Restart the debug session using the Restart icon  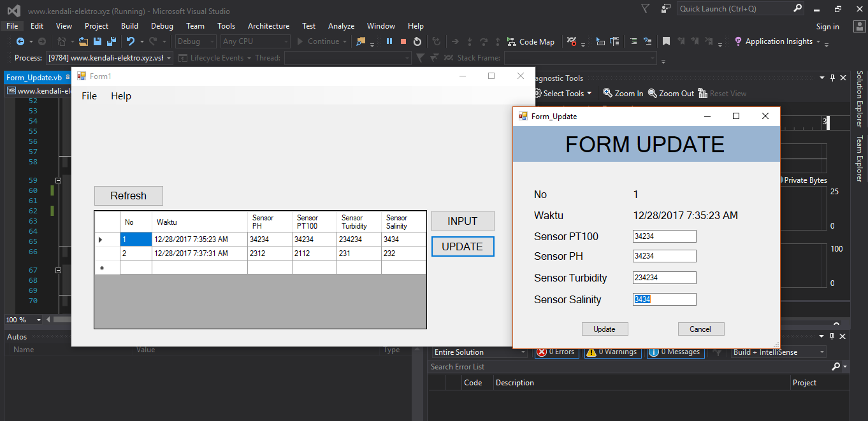417,41
